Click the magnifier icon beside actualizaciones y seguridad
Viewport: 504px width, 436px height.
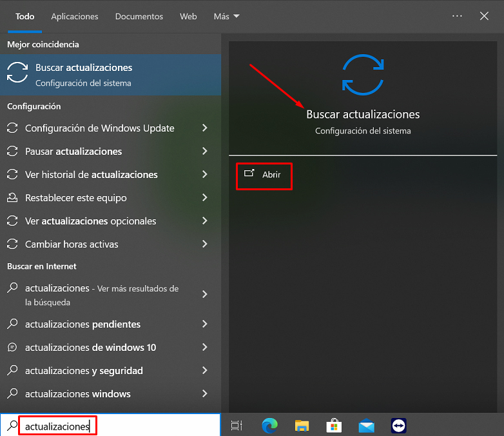click(12, 370)
